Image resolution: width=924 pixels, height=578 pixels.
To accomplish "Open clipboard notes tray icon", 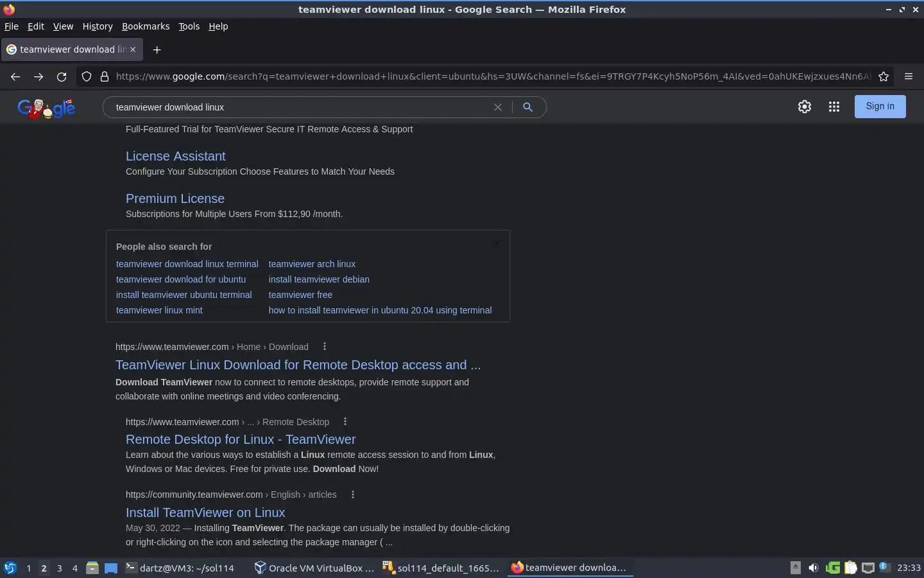I will pyautogui.click(x=851, y=568).
